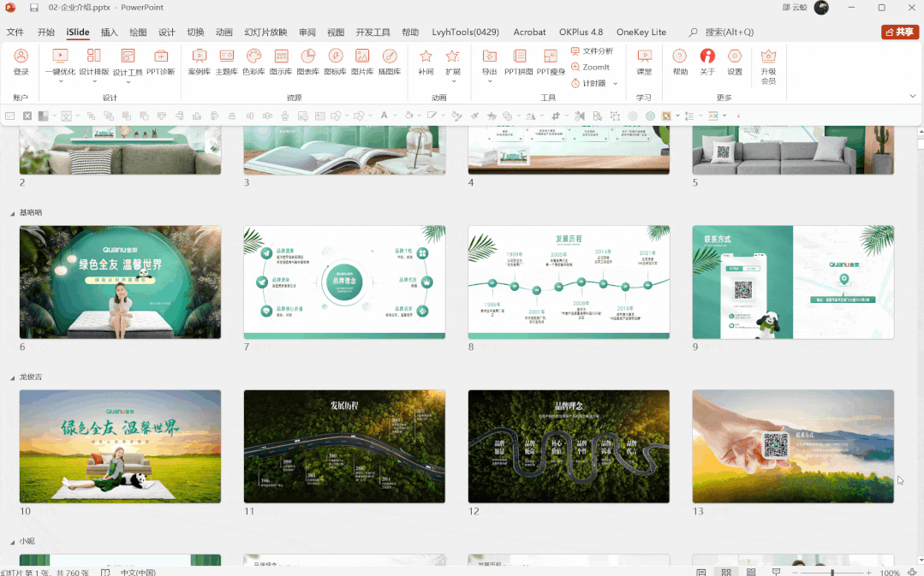Screen dimensions: 924x576
Task: Switch to the OneKey Lite tab
Action: (641, 33)
